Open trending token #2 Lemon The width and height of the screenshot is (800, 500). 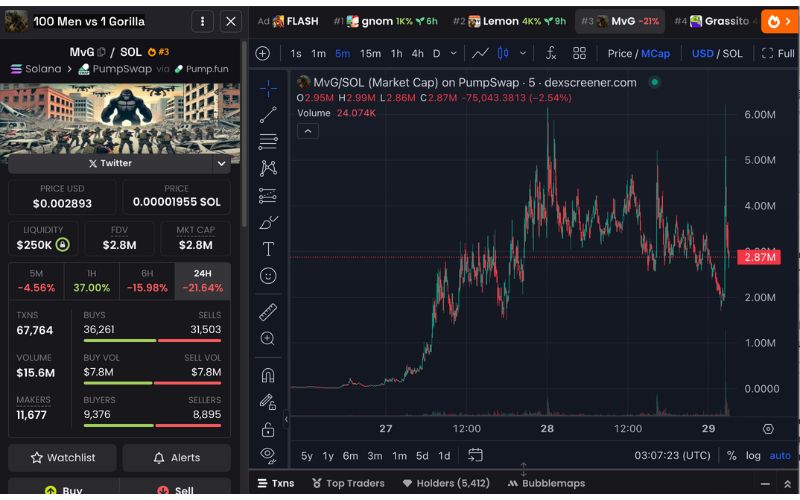pyautogui.click(x=510, y=21)
